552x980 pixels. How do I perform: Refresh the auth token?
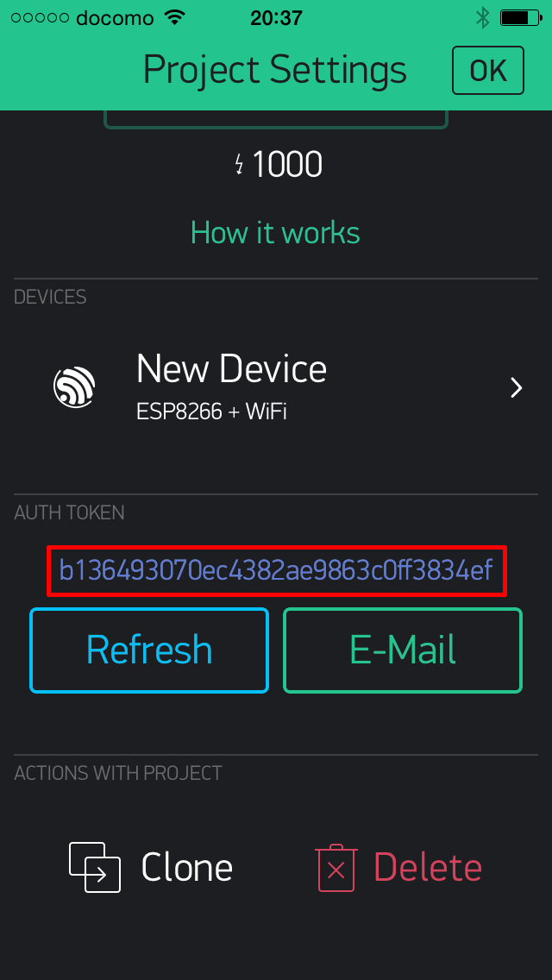click(149, 650)
